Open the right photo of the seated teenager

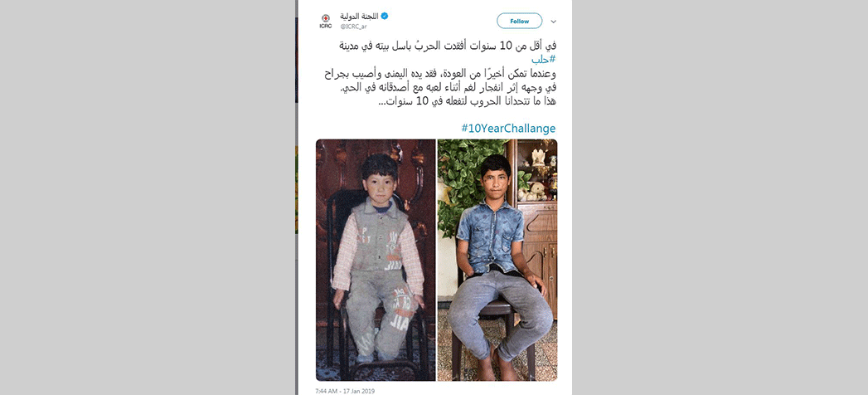(x=497, y=260)
